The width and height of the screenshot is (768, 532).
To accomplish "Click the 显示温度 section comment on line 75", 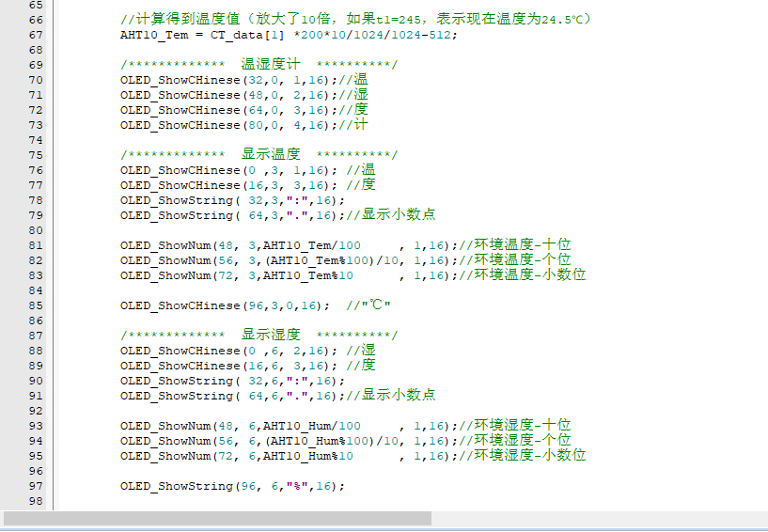I will [x=259, y=155].
